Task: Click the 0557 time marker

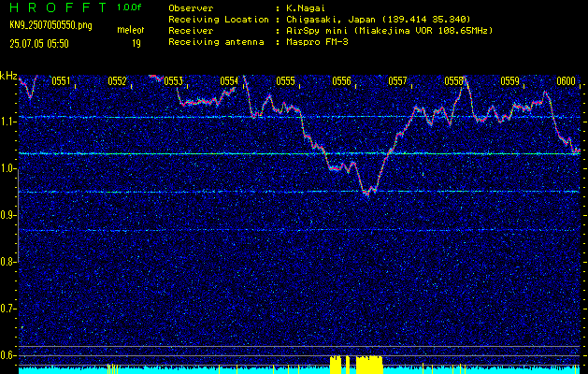Action: click(x=397, y=80)
